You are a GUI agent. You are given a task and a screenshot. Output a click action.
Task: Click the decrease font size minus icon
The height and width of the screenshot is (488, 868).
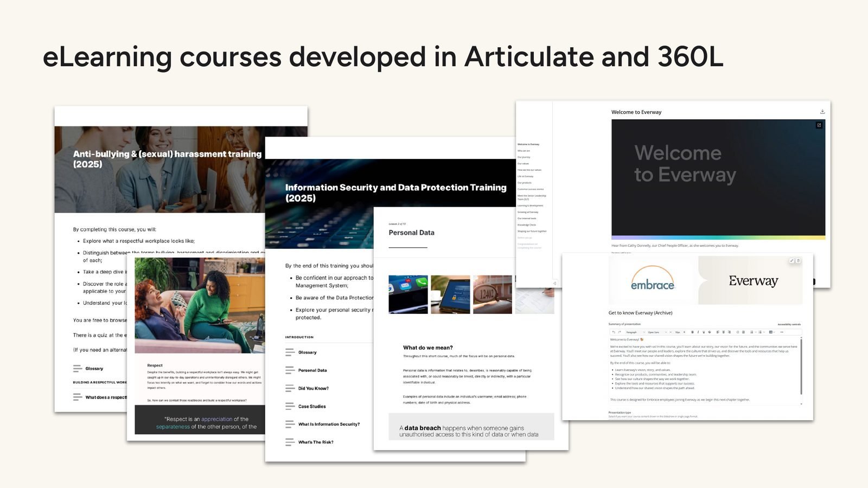click(671, 332)
